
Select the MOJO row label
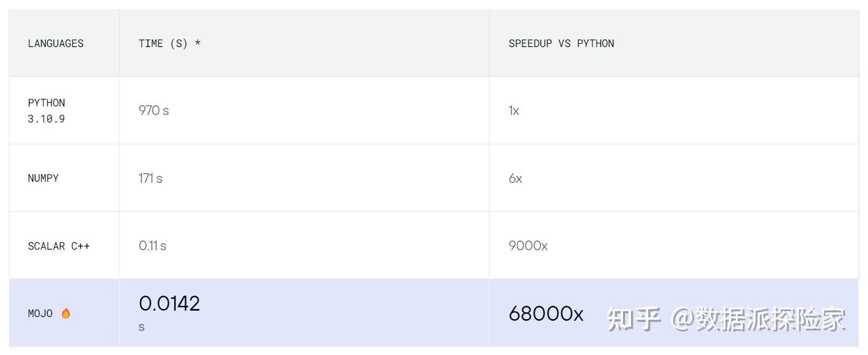click(x=40, y=314)
